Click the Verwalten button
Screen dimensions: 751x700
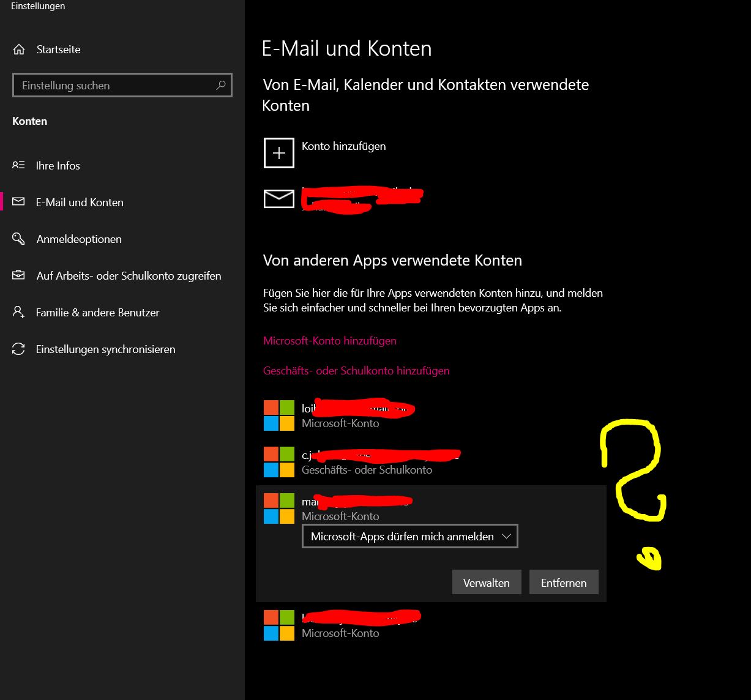coord(487,583)
